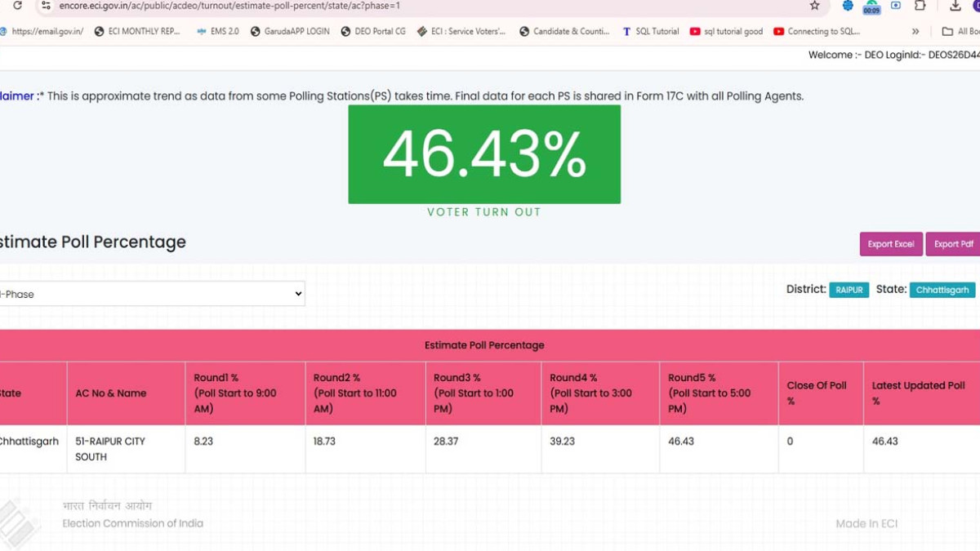This screenshot has width=980, height=551.
Task: Click the Chhattisgarh state badge
Action: pyautogui.click(x=942, y=290)
